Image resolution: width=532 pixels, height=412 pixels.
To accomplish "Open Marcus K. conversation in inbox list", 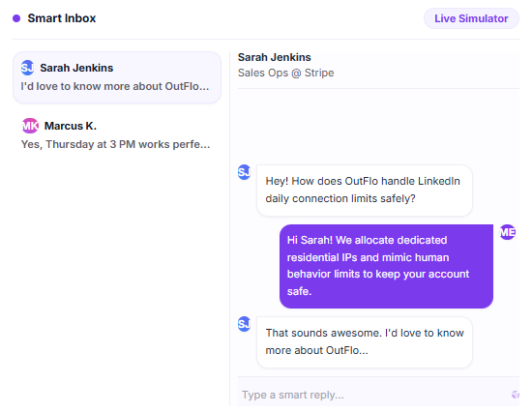I will (x=117, y=135).
